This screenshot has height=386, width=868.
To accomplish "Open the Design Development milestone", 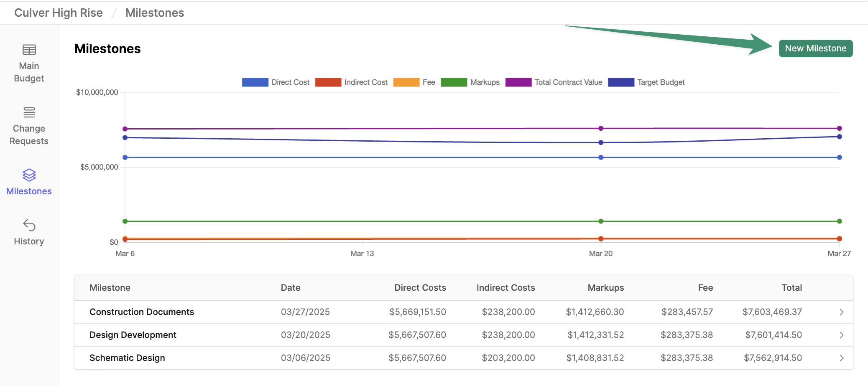I will pos(133,335).
